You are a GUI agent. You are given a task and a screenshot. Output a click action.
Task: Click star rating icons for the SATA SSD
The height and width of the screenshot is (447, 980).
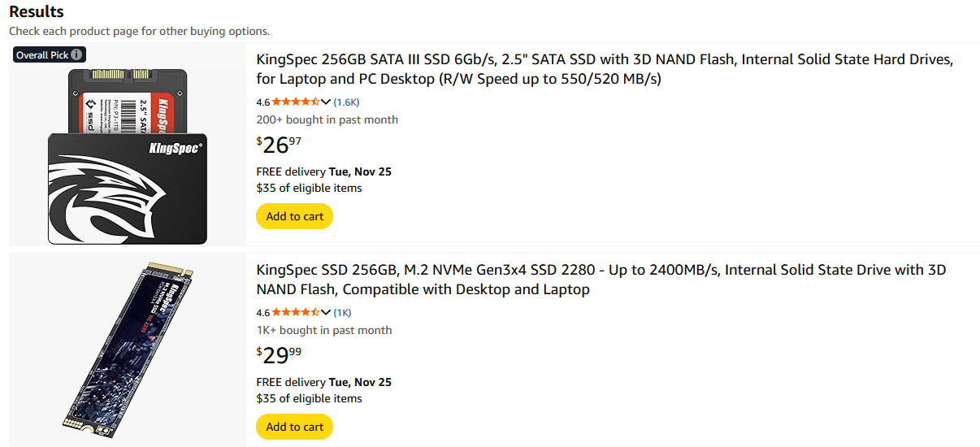[295, 102]
